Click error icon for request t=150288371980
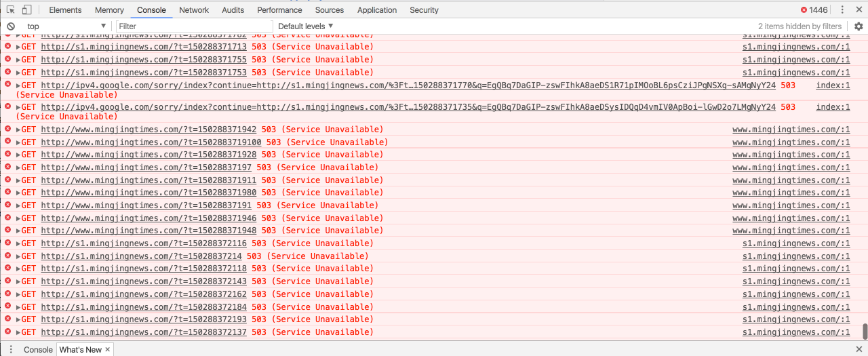868x356 pixels. 8,192
